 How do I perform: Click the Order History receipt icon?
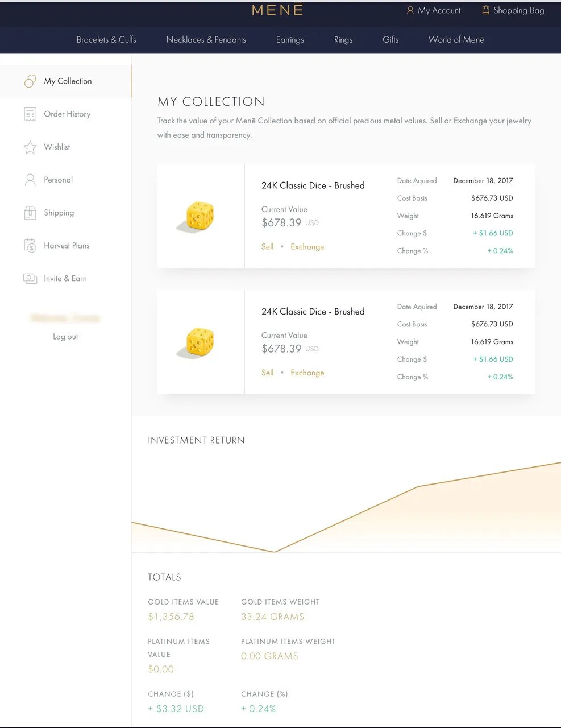tap(30, 114)
